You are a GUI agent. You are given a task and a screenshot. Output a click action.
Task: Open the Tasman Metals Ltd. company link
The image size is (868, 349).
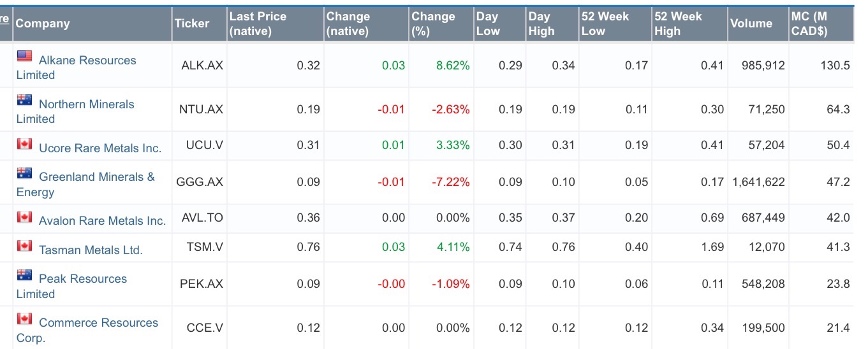91,250
